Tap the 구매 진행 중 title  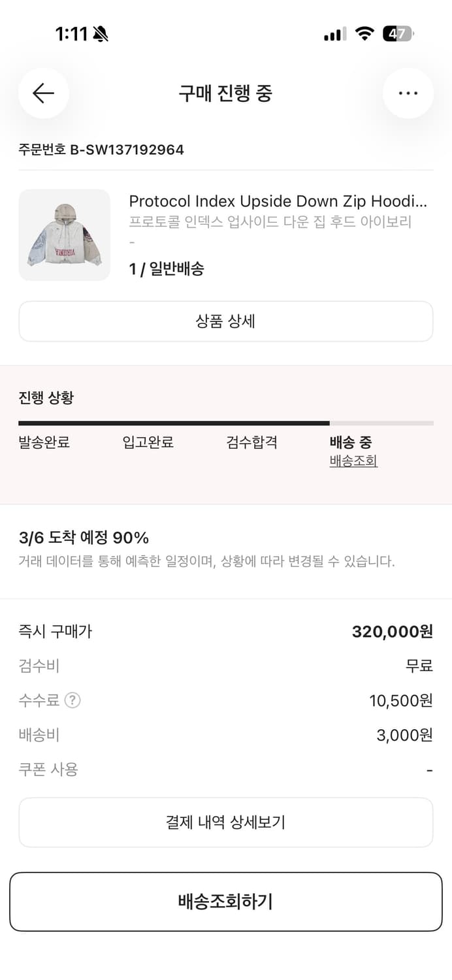[x=226, y=93]
